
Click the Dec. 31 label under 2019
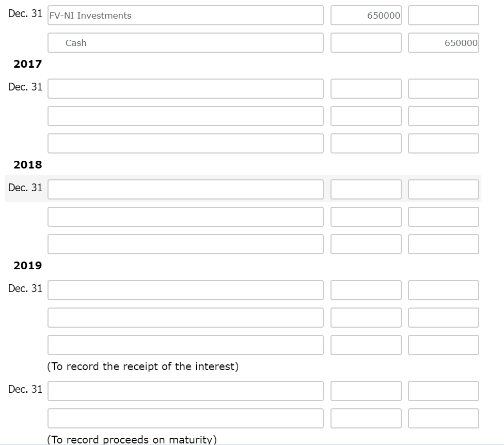(x=24, y=288)
